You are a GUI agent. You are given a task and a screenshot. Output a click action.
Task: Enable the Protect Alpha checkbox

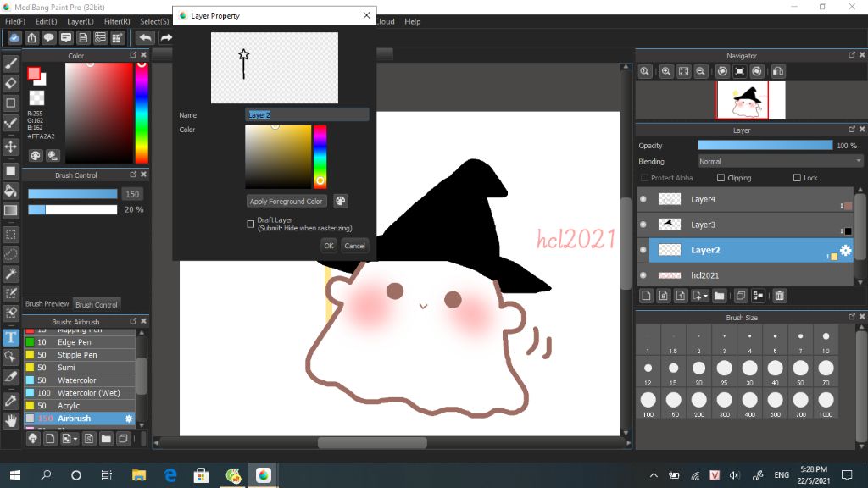(644, 178)
